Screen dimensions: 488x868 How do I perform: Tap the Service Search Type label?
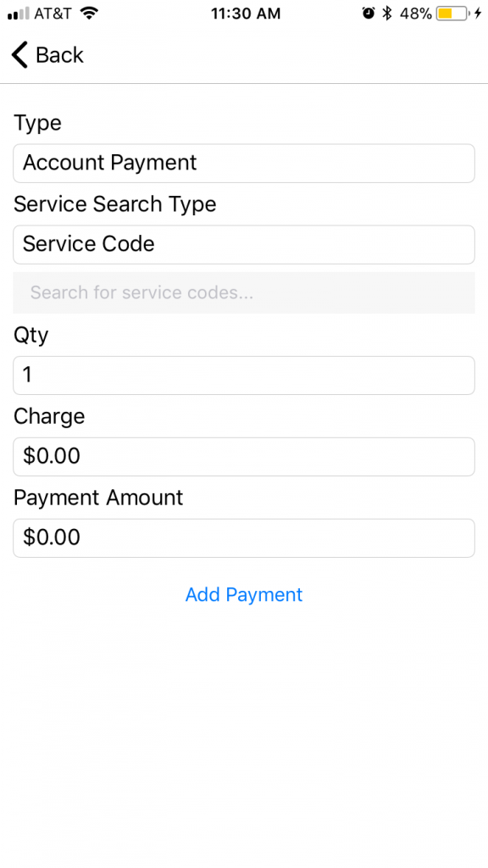pyautogui.click(x=114, y=204)
